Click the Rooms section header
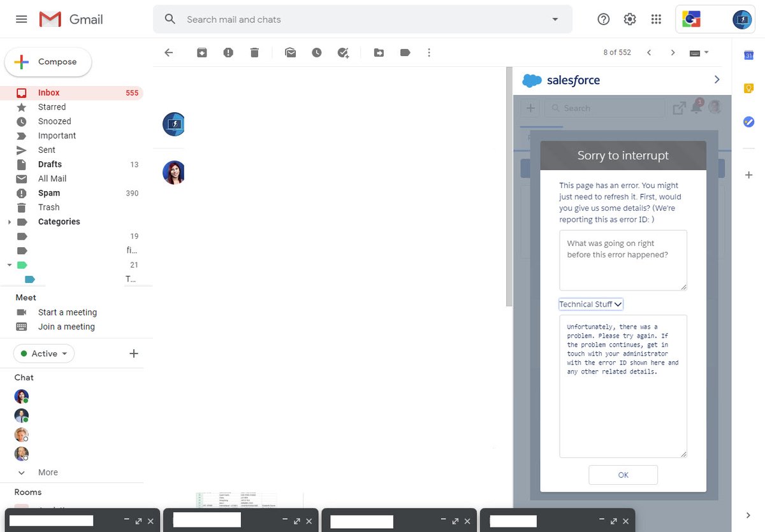Viewport: 765px width, 532px height. coord(28,492)
